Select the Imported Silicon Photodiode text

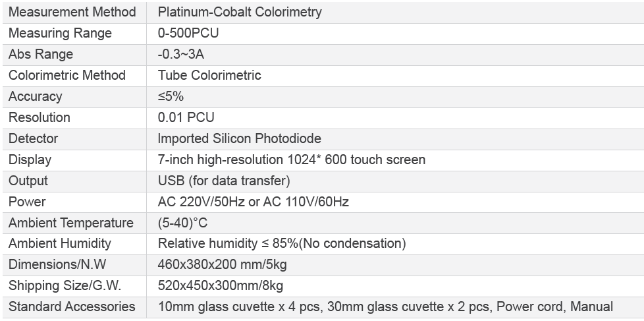click(240, 138)
